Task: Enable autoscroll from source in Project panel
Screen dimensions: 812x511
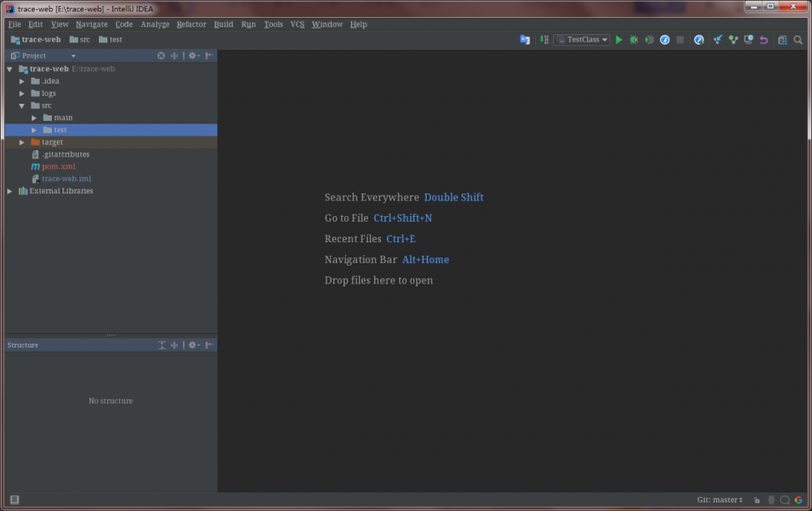Action: [161, 55]
